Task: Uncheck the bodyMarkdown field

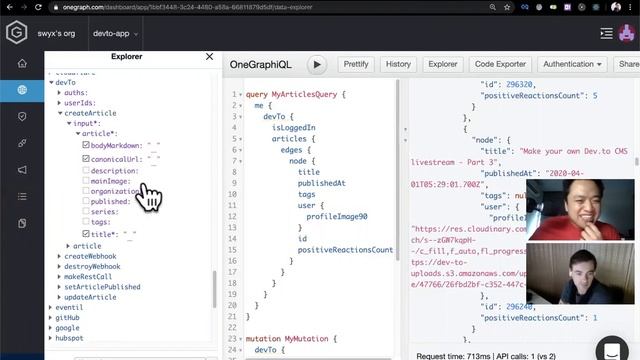Action: (86, 144)
